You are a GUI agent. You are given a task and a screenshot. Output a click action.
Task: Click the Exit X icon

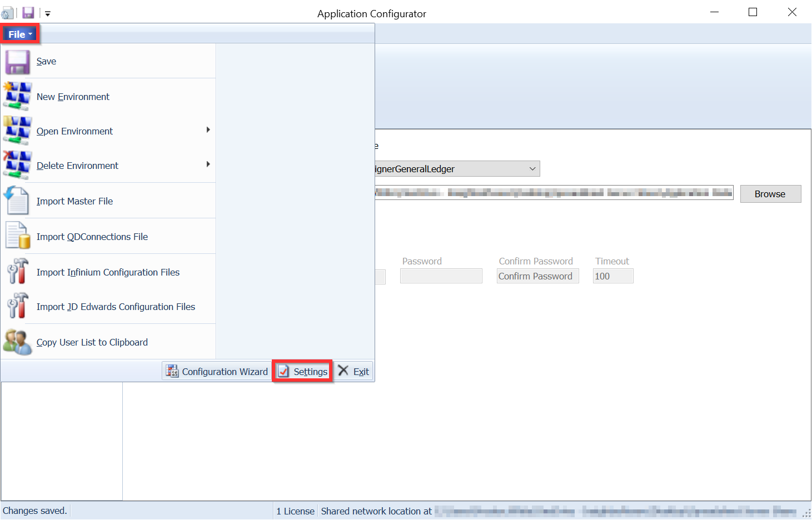pos(343,371)
